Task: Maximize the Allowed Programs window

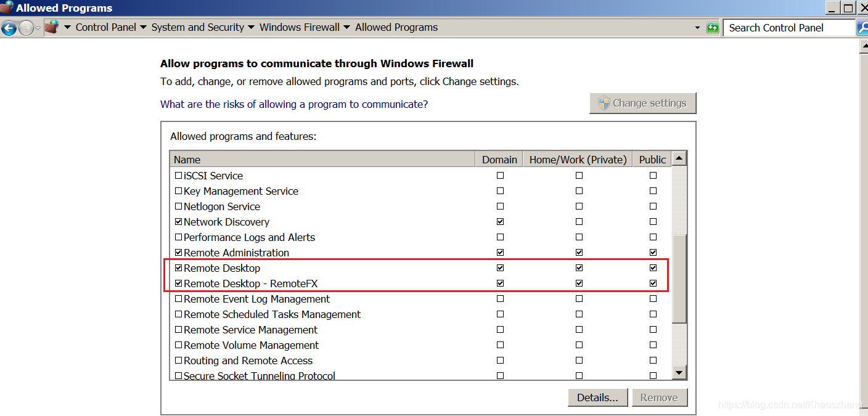Action: (848, 7)
